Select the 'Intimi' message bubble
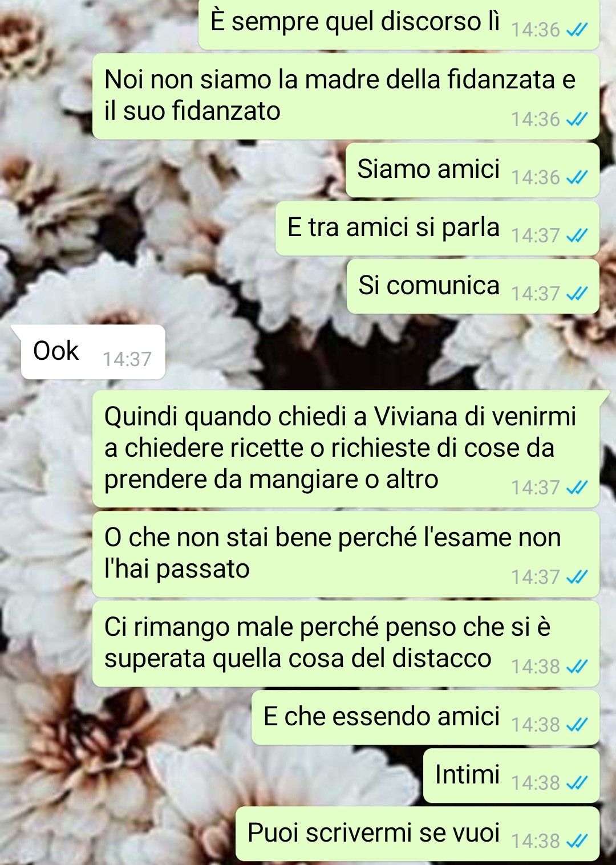The image size is (616, 865). (511, 776)
